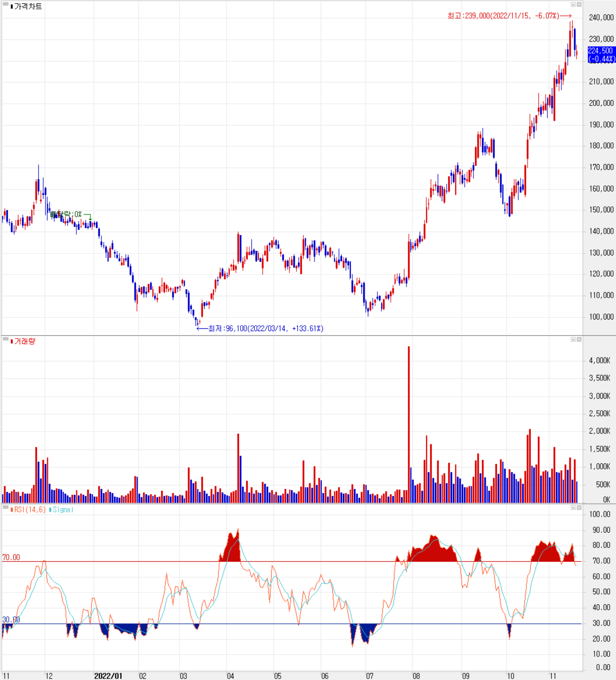
Task: Click the 08 month label on time axis
Action: coord(416,676)
